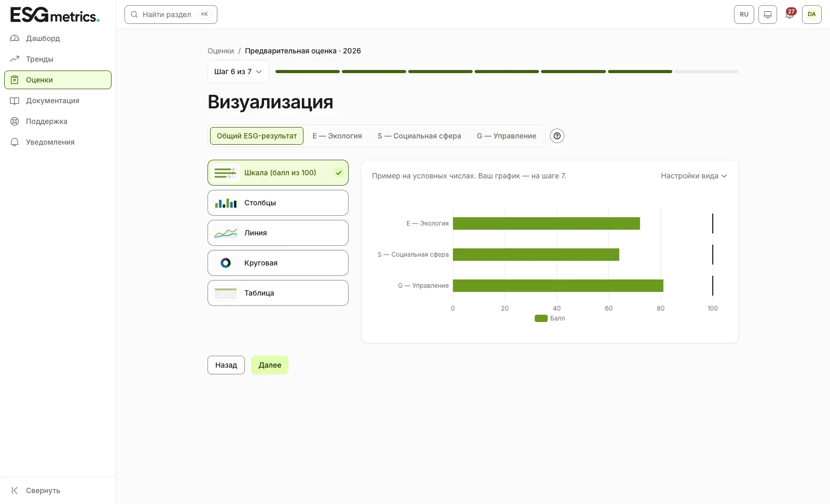Open the ESG metrics logo home

(55, 15)
